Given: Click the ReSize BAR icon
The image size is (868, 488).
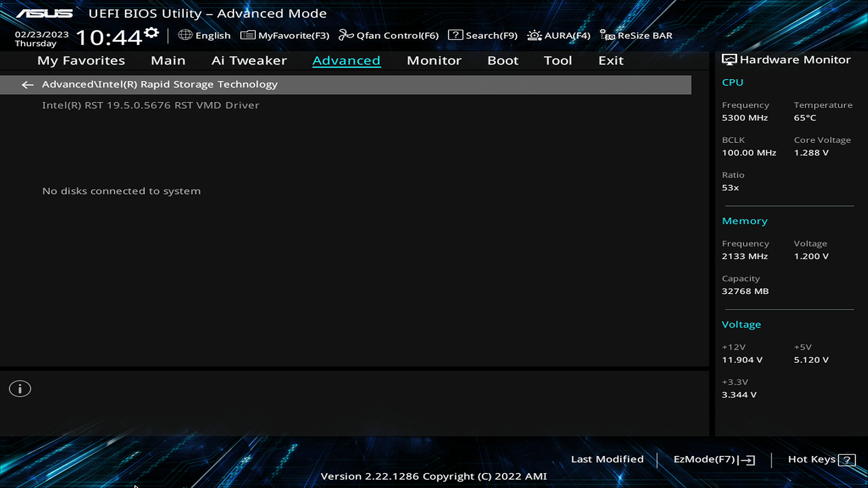Looking at the screenshot, I should (x=607, y=35).
